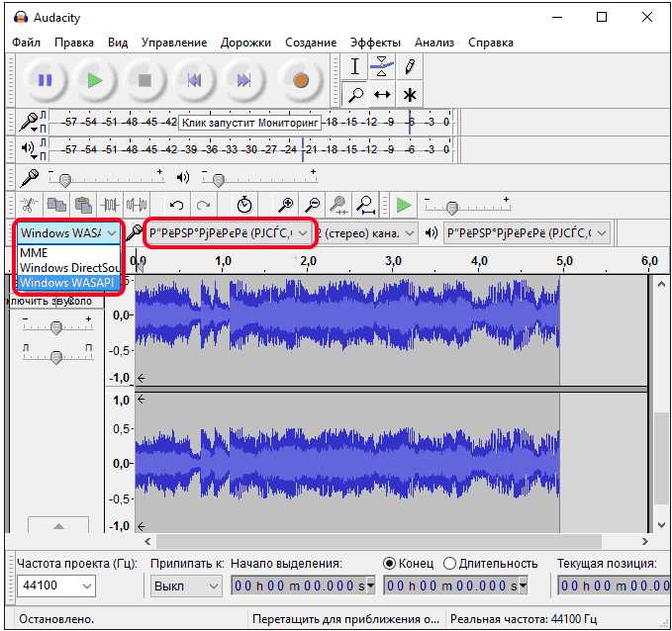Screen dimensions: 672x631
Task: Click the green Play-at-speed button
Action: (x=403, y=205)
